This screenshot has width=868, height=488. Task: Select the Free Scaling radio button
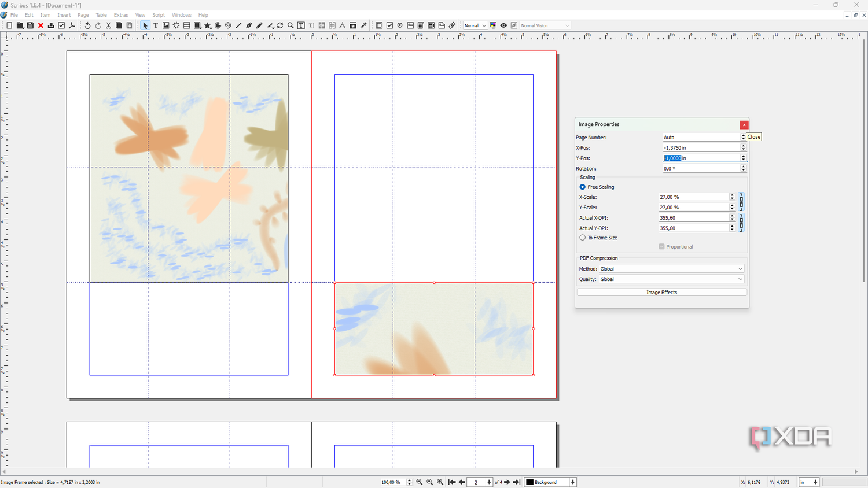pyautogui.click(x=583, y=187)
